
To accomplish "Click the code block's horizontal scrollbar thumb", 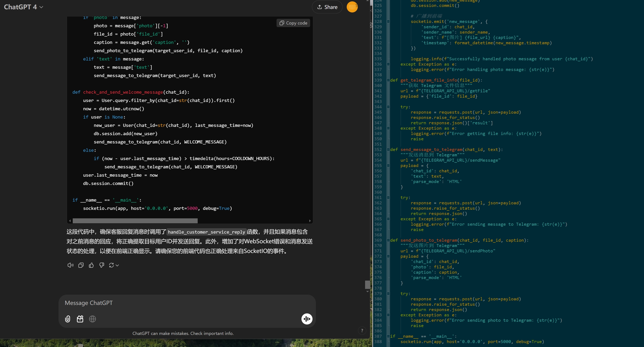I will (x=135, y=221).
